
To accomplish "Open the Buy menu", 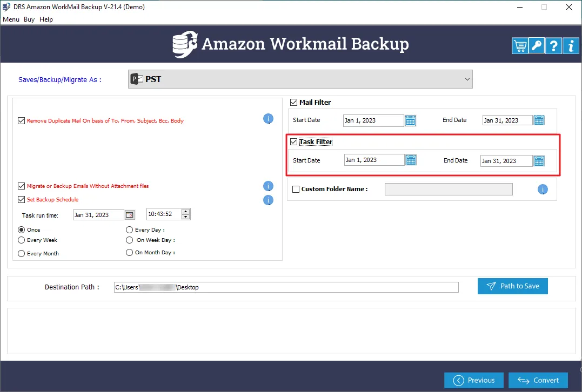I will [29, 19].
